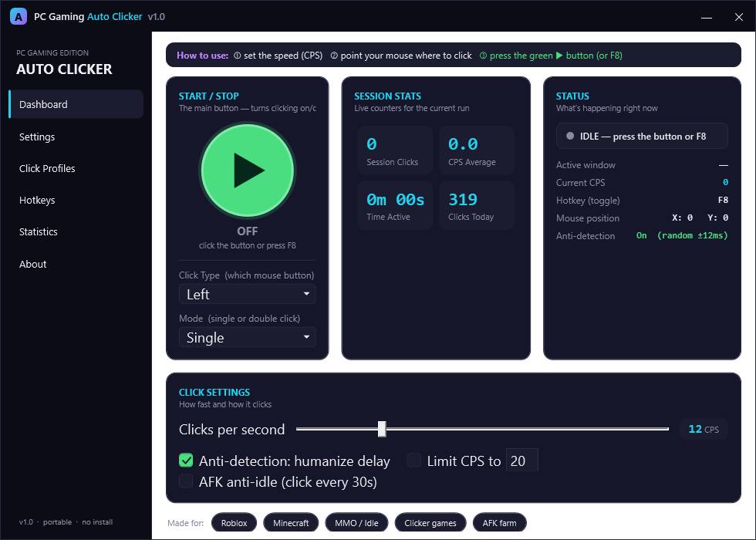Click the Clicks Today value 319

click(x=463, y=200)
